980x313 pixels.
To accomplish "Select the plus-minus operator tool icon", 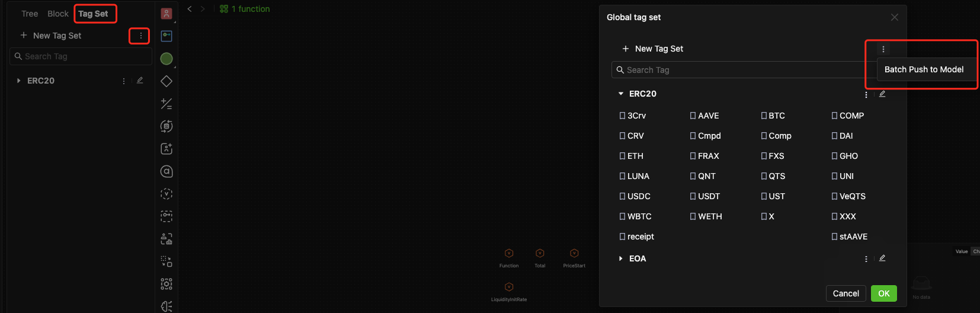I will [x=166, y=104].
